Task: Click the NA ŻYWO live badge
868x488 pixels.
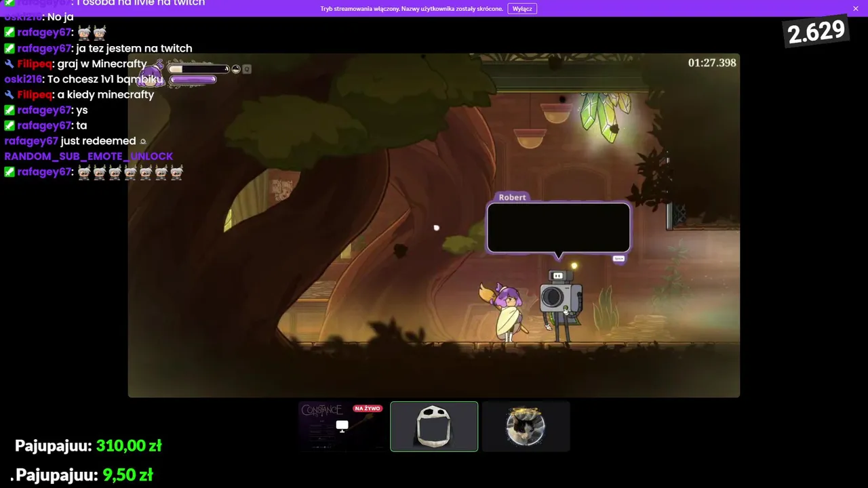Action: [368, 409]
